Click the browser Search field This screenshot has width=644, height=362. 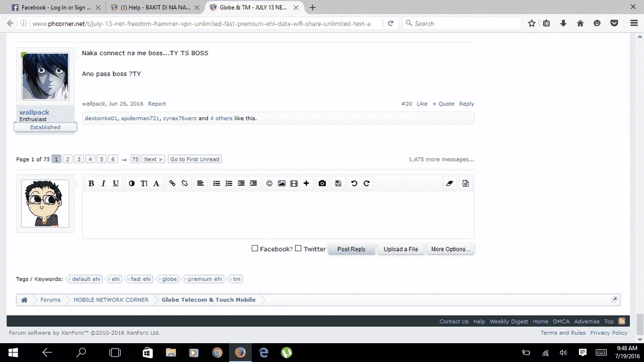pos(462,23)
